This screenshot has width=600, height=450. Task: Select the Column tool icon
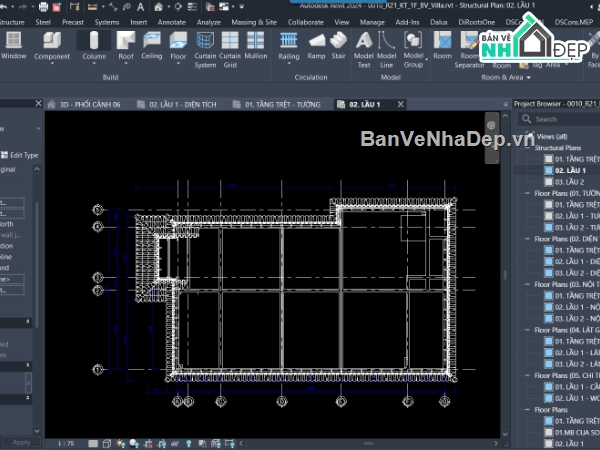pyautogui.click(x=94, y=40)
